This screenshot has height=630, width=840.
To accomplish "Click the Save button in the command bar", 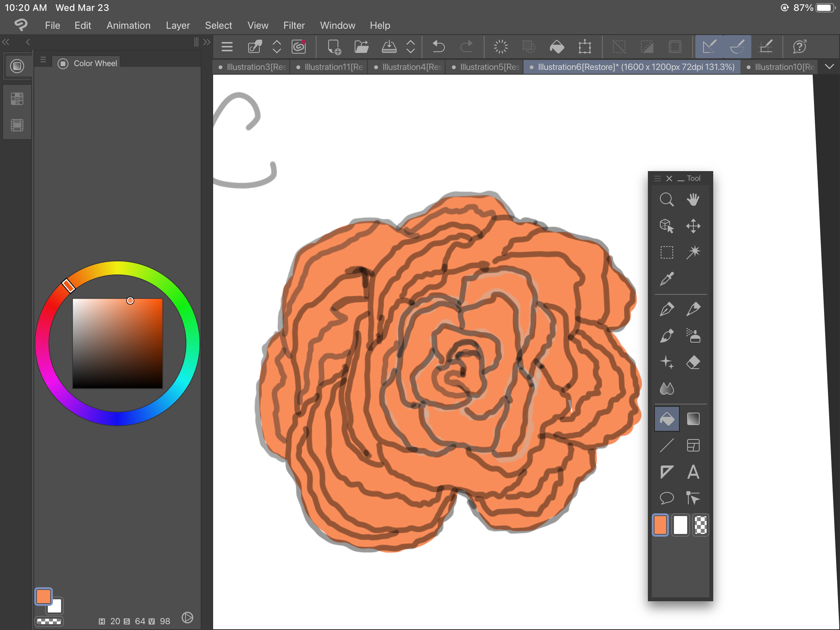I will tap(389, 47).
